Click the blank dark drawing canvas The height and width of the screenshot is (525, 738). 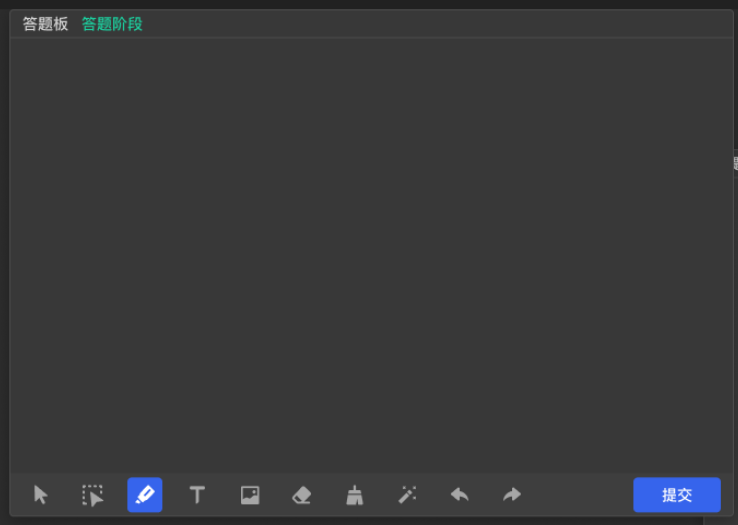point(371,255)
